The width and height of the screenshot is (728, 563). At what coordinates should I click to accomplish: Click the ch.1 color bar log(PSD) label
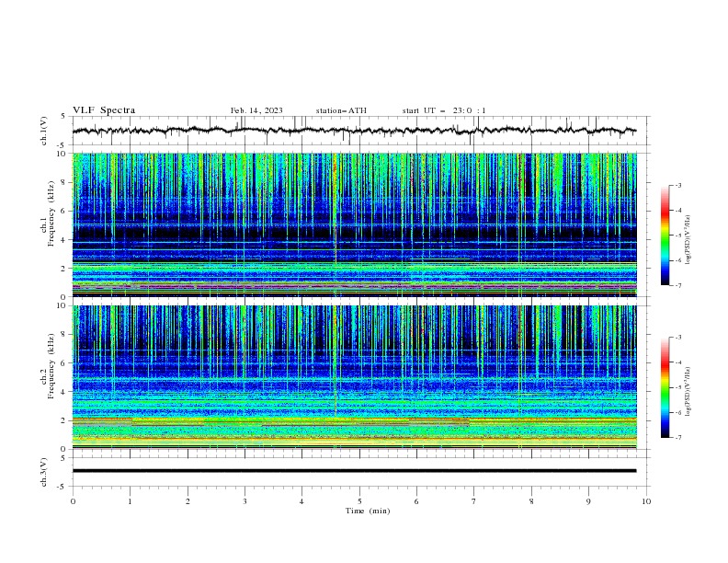688,240
